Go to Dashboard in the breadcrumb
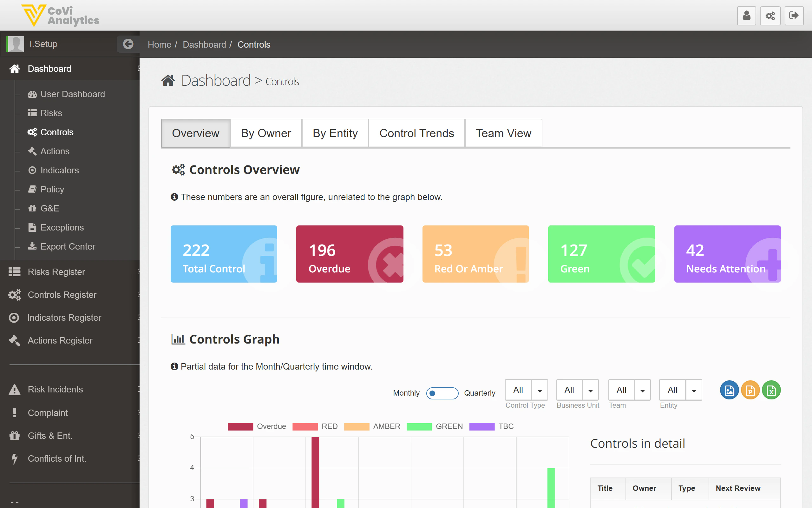The height and width of the screenshot is (508, 812). (x=204, y=44)
